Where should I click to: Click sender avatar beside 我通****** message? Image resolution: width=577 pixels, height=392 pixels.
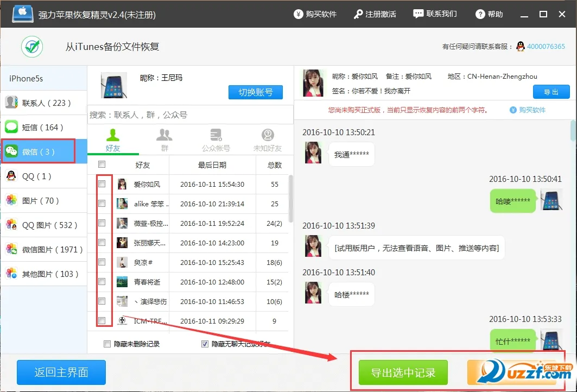[313, 153]
